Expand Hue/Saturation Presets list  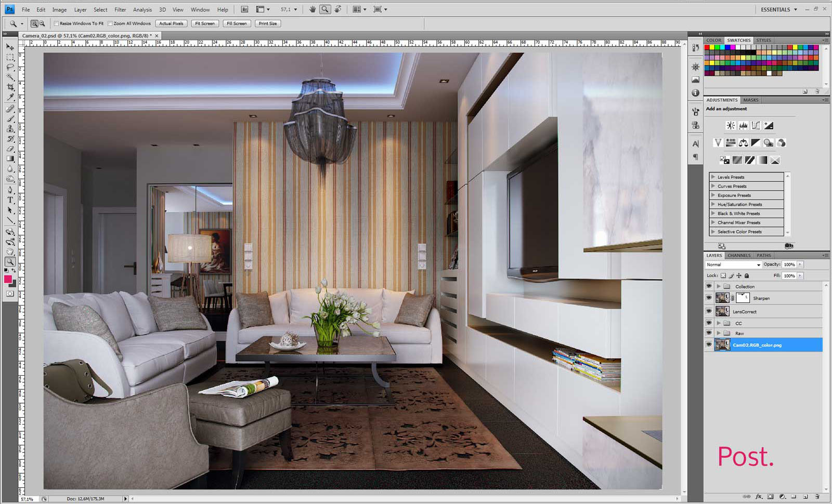[x=713, y=204]
